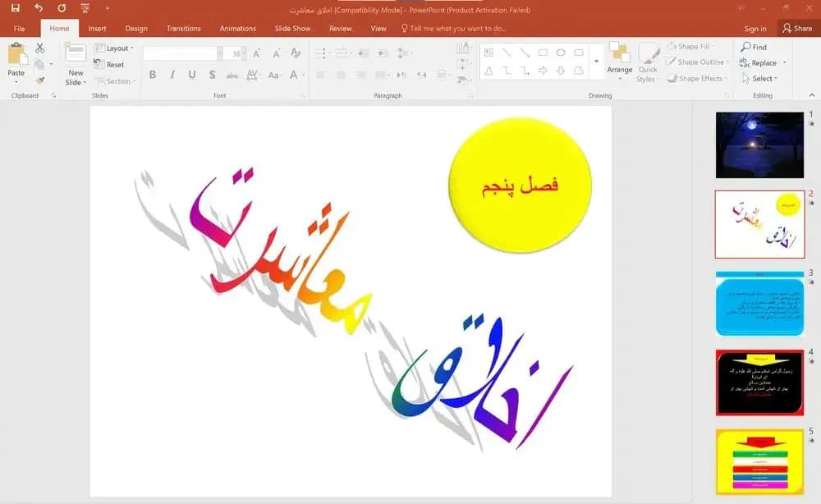The image size is (821, 504).
Task: Switch to the Insert tab
Action: [98, 28]
